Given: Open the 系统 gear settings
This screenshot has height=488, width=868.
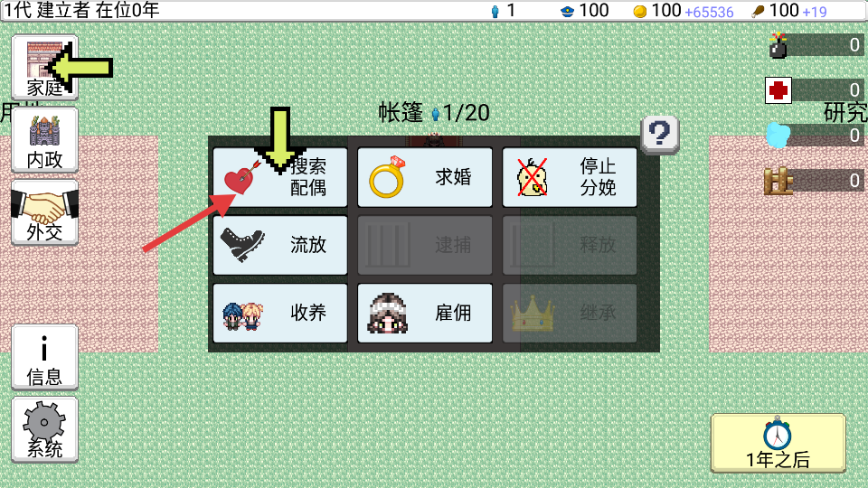Looking at the screenshot, I should [44, 430].
